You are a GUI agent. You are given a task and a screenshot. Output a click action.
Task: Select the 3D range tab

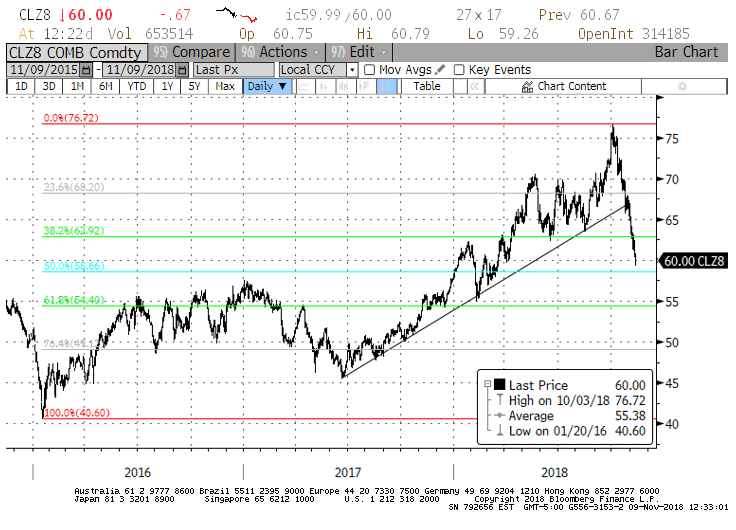pos(49,87)
